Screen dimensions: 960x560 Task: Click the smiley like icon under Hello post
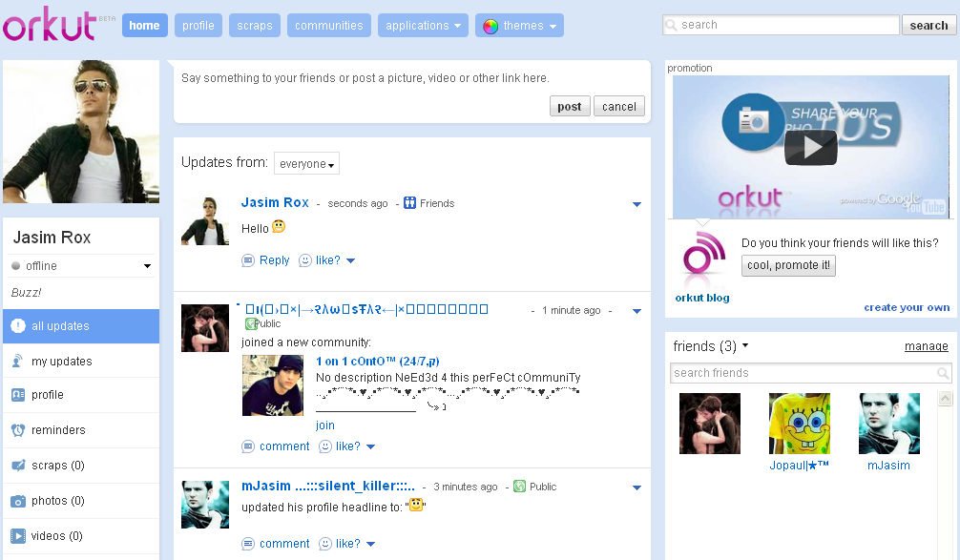[x=305, y=260]
